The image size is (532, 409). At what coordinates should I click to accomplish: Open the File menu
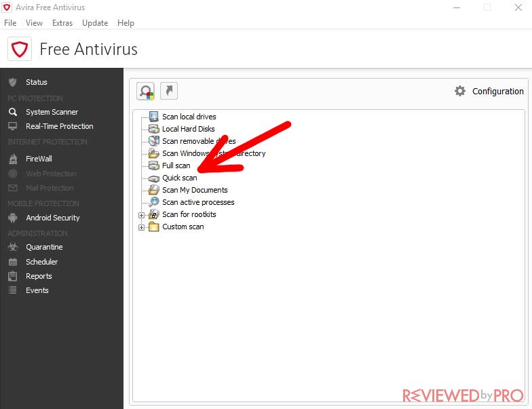click(x=10, y=23)
